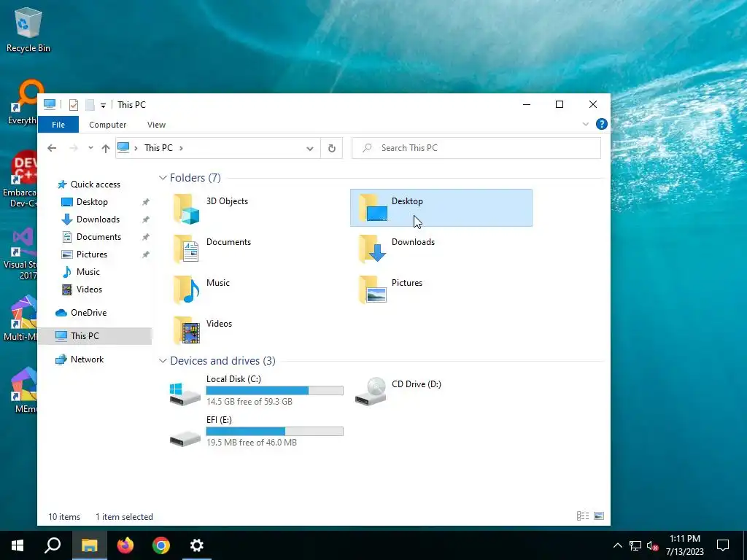Screen dimensions: 747x560
Task: Select OneDrive in navigation pane
Action: 88,313
